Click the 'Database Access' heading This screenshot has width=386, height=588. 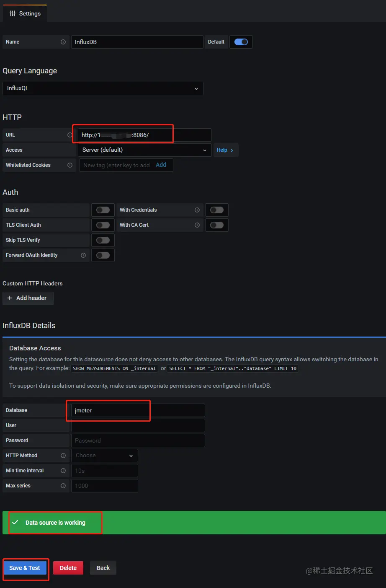35,348
